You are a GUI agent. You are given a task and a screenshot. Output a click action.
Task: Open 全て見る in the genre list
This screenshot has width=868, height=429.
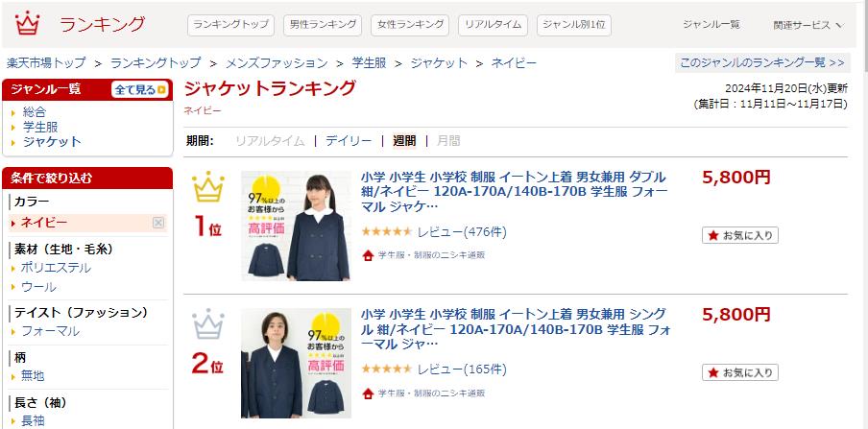[140, 89]
